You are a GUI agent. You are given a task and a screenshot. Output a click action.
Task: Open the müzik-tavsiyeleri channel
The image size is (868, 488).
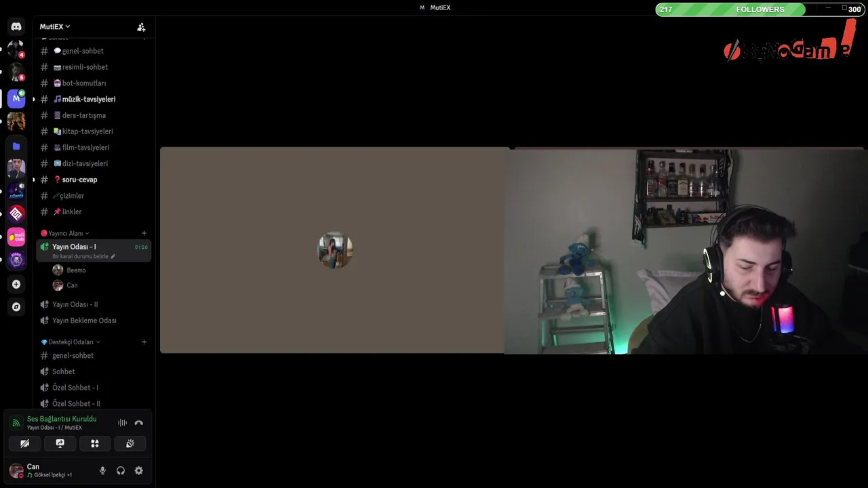click(x=94, y=99)
